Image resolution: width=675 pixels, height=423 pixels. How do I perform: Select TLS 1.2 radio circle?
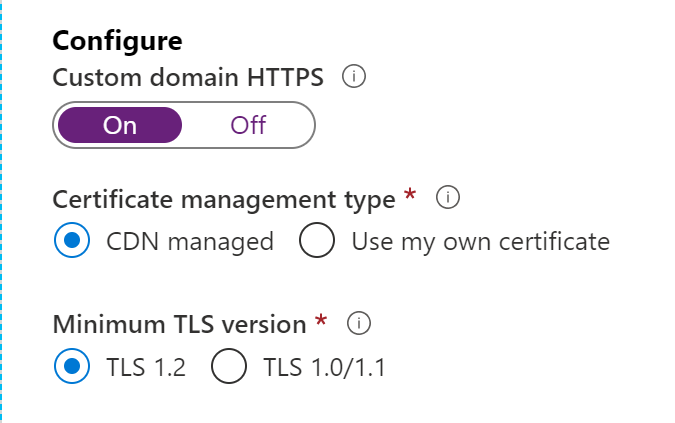click(x=72, y=366)
